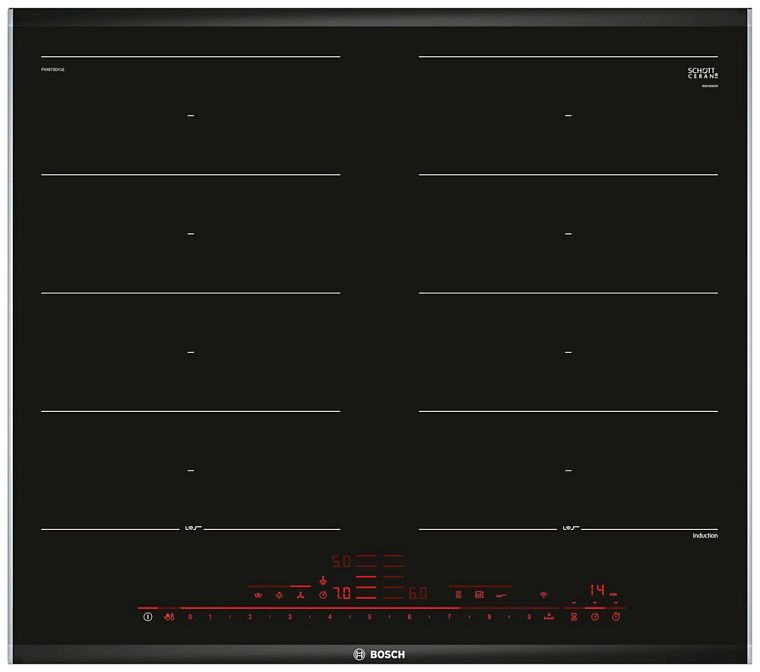The width and height of the screenshot is (760, 672).
Task: Tap the hourglass timer icon
Action: pyautogui.click(x=574, y=617)
